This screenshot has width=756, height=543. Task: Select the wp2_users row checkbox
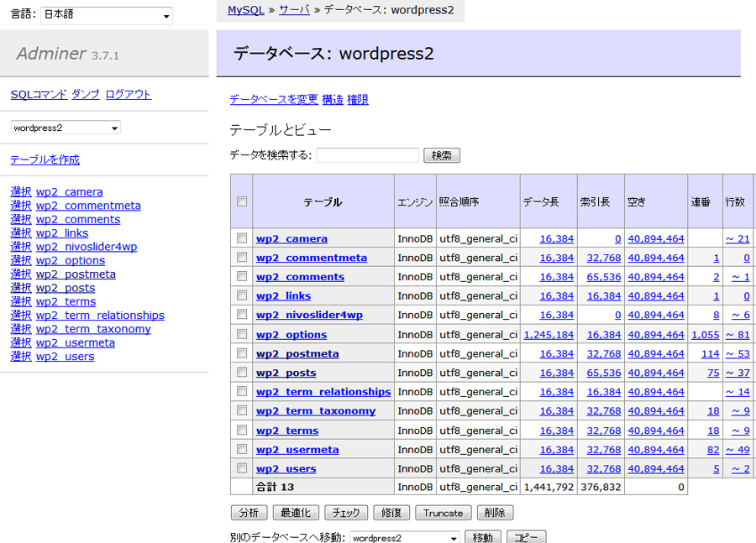tap(242, 468)
